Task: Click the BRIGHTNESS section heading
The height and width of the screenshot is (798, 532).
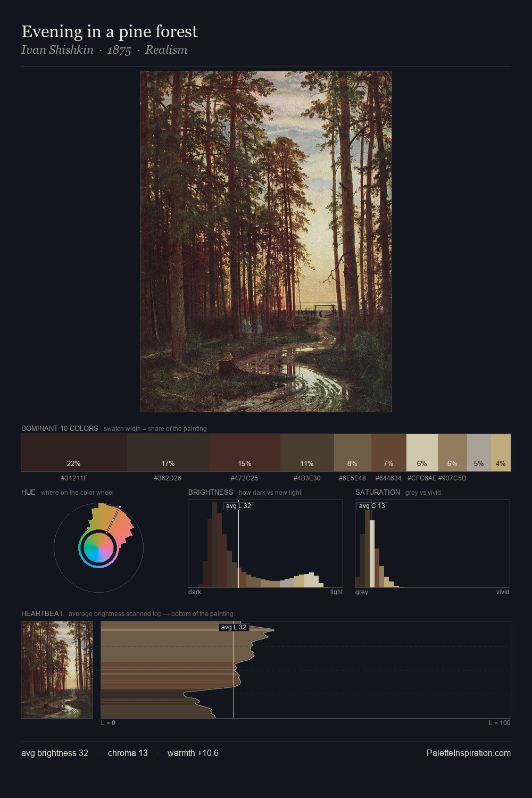Action: pyautogui.click(x=211, y=492)
